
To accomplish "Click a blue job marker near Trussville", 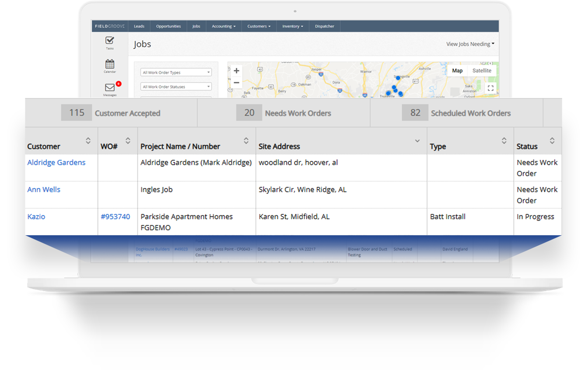I will point(388,93).
